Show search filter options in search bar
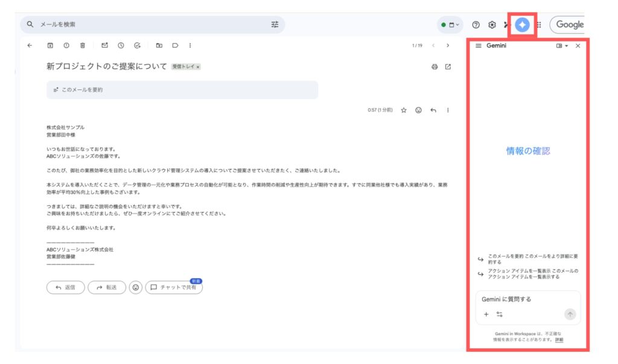The height and width of the screenshot is (364, 618). [x=275, y=25]
